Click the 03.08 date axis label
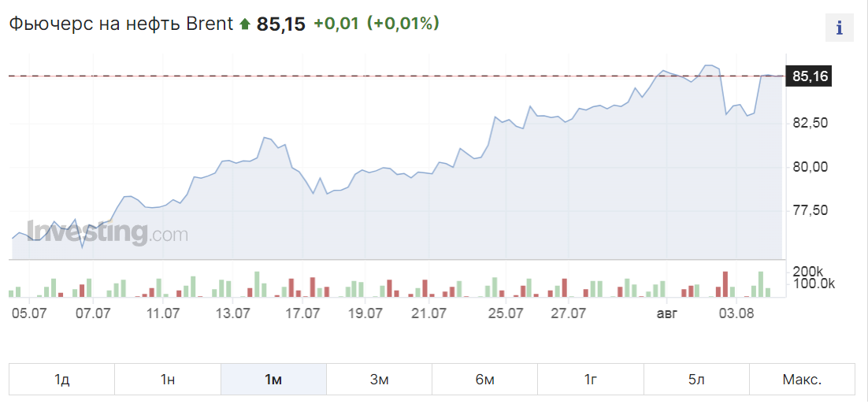 tap(736, 313)
